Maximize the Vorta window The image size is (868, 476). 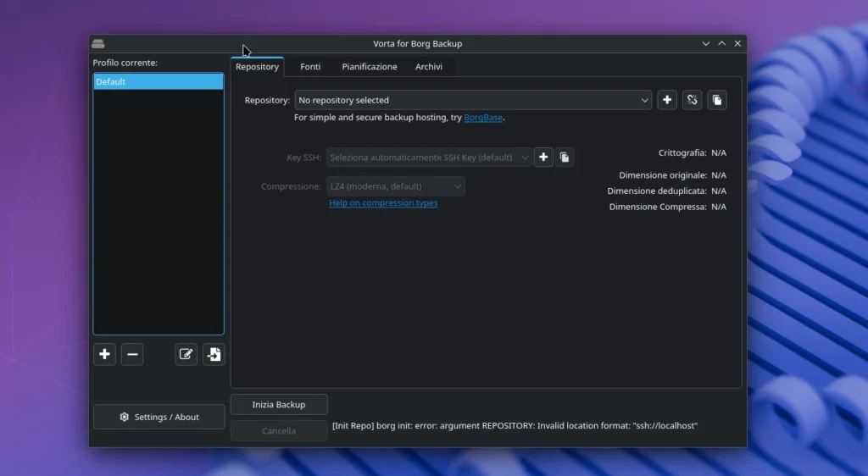pos(722,44)
